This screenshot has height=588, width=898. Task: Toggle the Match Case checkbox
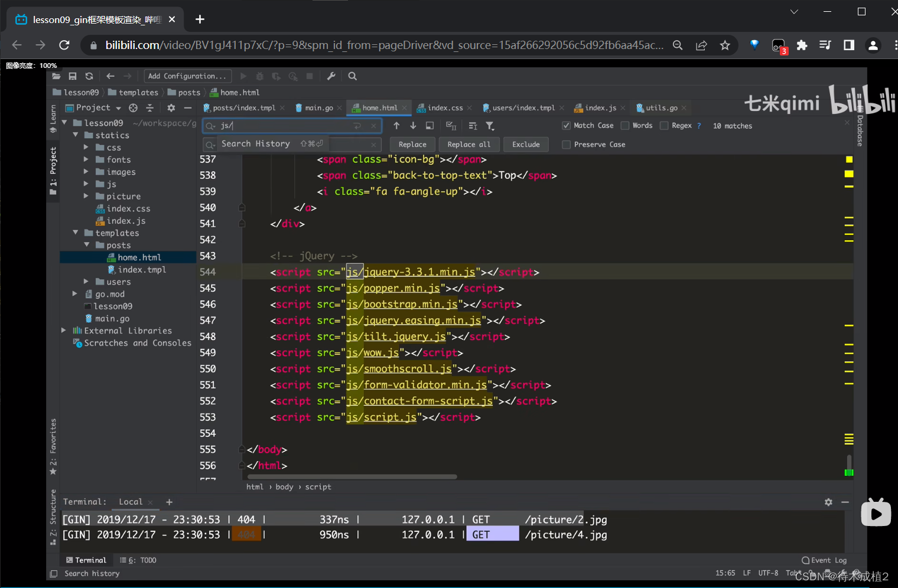tap(566, 126)
